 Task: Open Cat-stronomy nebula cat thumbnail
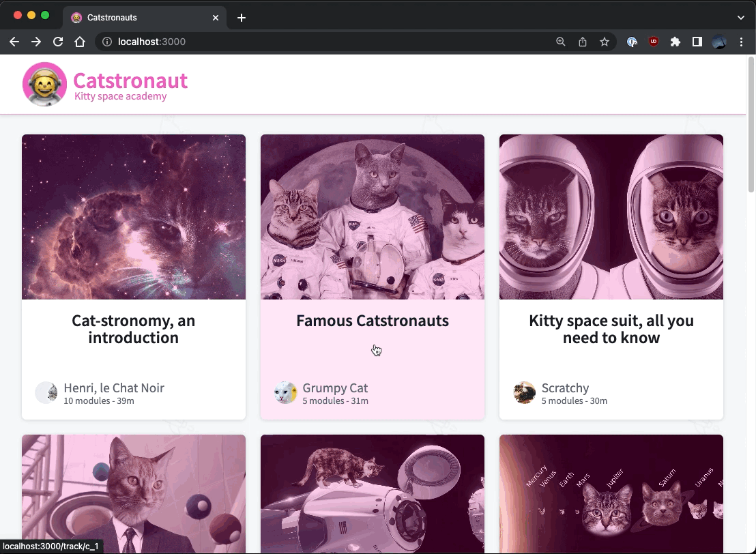pyautogui.click(x=134, y=217)
